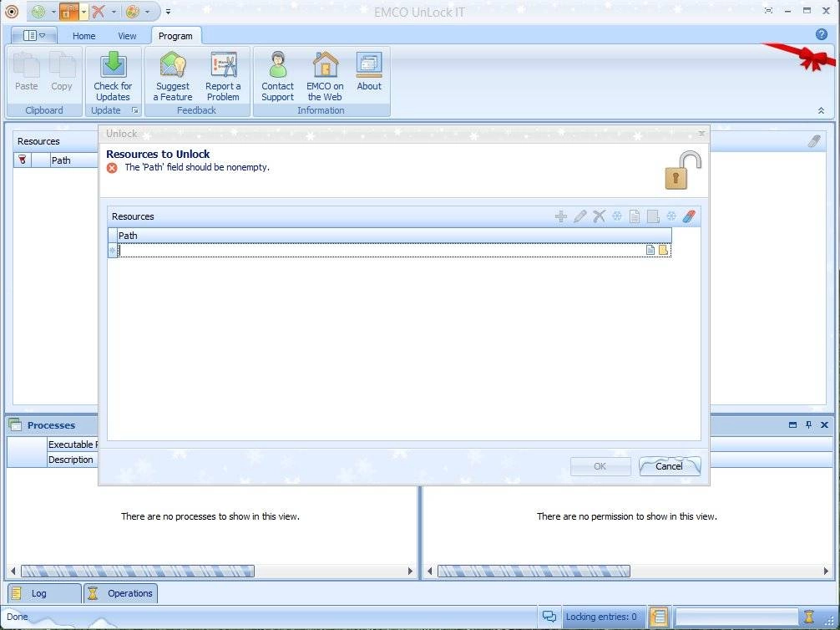Click document icon in dialog Resources toolbar

coord(635,216)
